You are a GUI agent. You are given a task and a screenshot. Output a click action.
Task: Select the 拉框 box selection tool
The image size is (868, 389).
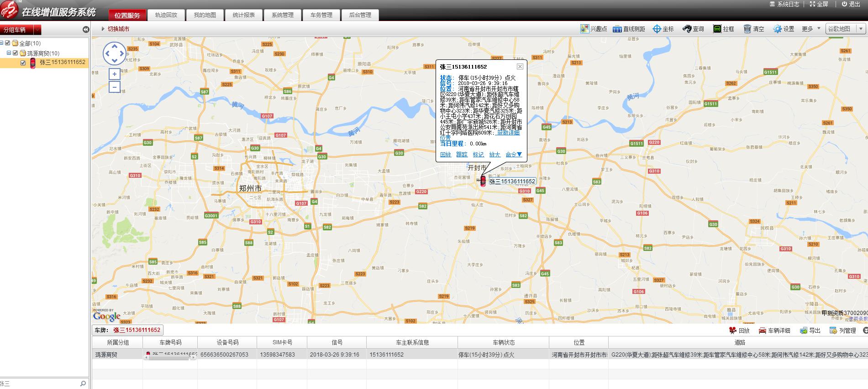(x=717, y=29)
